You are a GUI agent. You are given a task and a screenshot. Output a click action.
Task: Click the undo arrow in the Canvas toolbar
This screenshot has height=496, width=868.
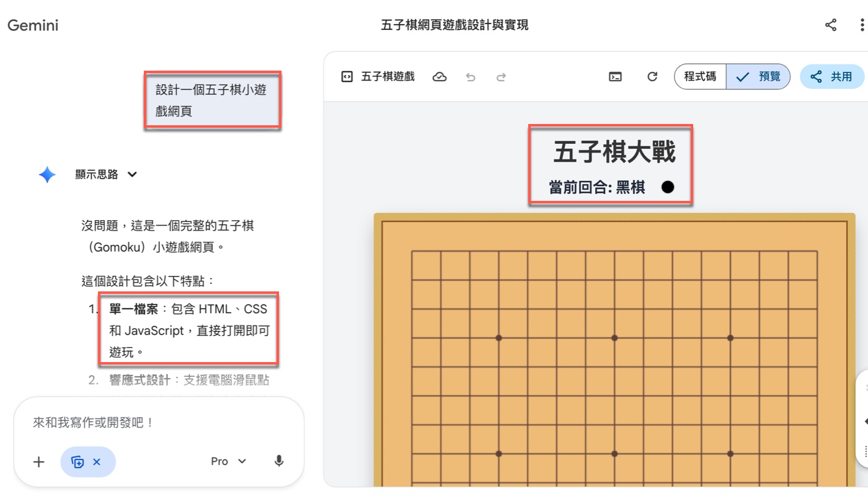[471, 76]
